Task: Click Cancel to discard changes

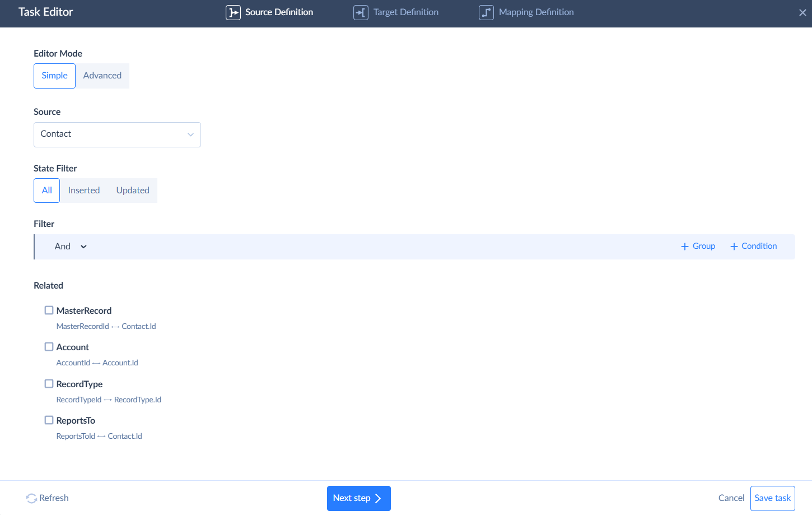Action: click(731, 498)
